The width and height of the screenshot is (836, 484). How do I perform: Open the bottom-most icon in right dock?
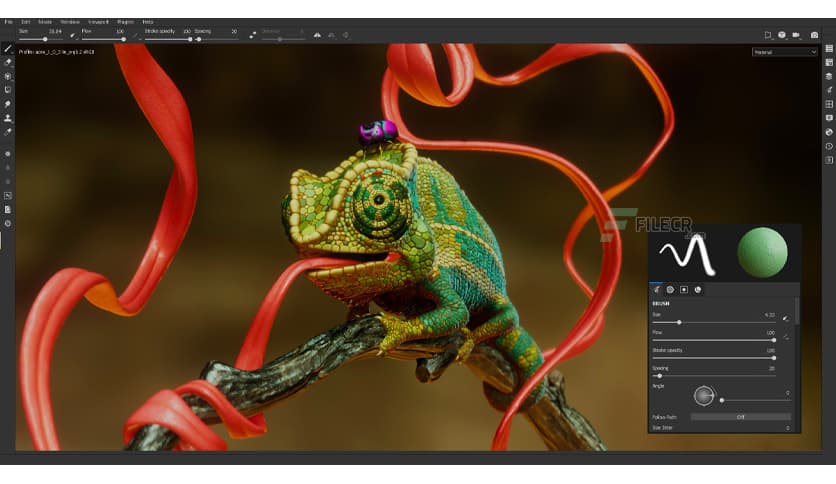(x=829, y=160)
